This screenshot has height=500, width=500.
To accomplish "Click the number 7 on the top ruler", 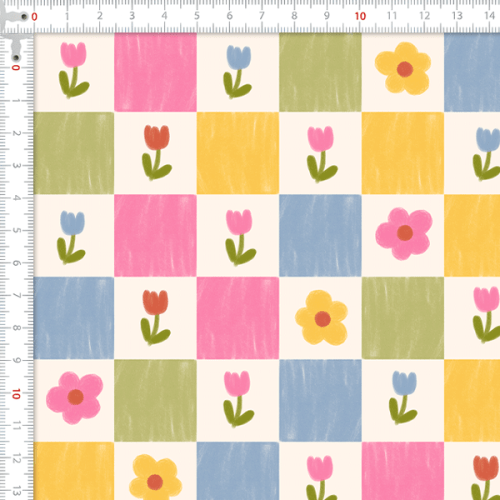I will [262, 16].
